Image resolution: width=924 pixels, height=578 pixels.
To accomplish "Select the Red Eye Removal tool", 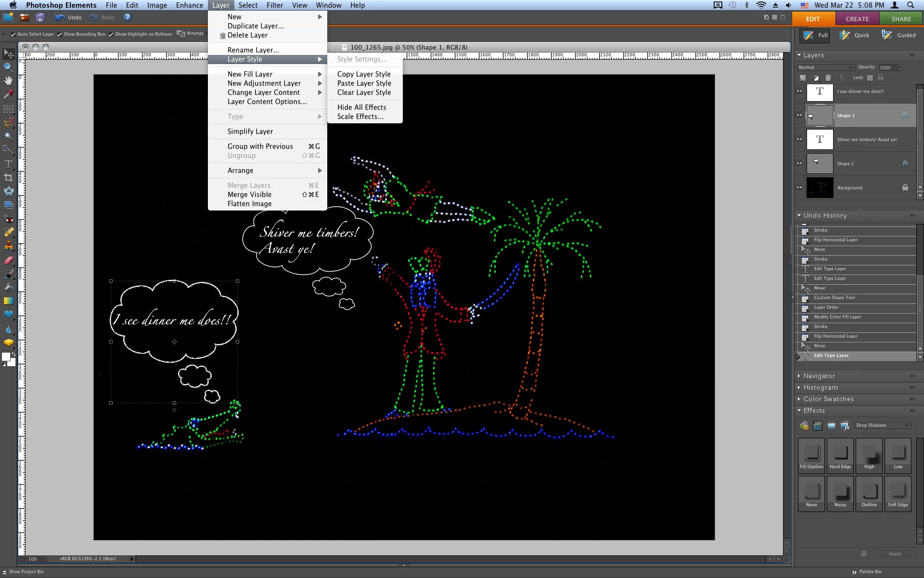I will pyautogui.click(x=8, y=219).
